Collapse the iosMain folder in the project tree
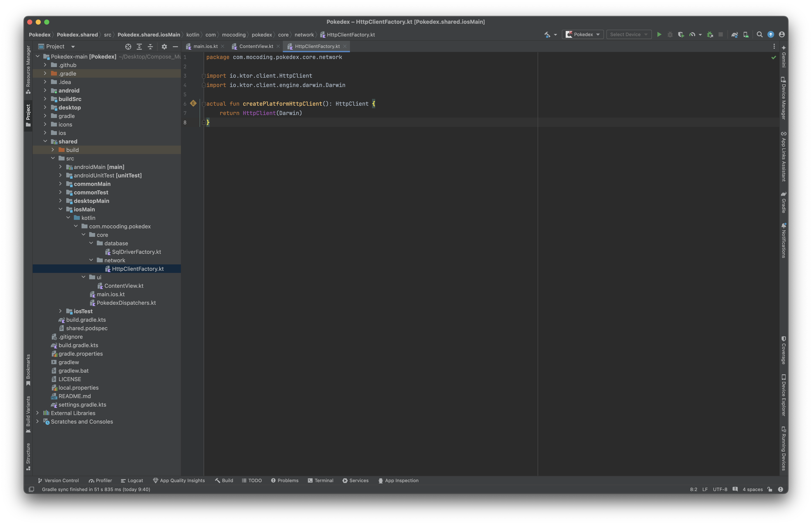The height and width of the screenshot is (525, 812). click(60, 209)
